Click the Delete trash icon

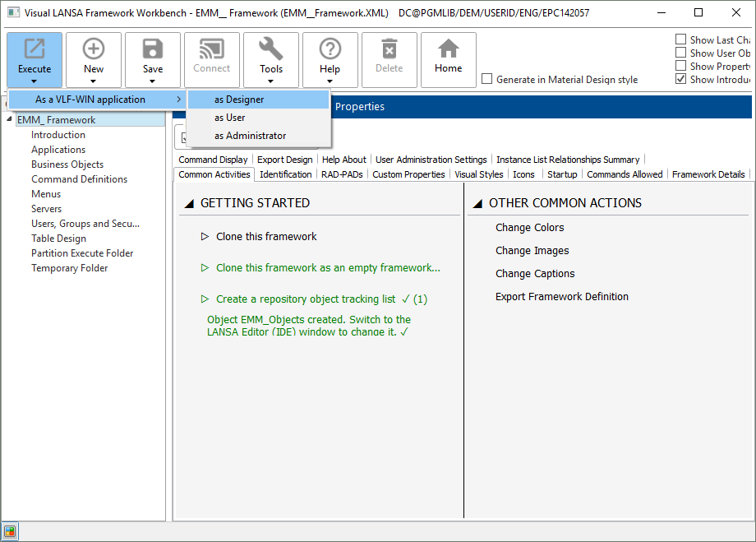390,49
